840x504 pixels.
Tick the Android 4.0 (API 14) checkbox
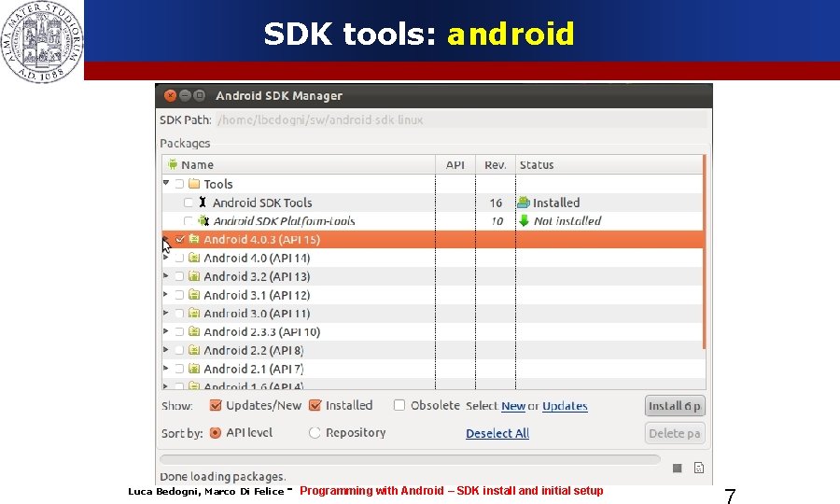pos(179,259)
